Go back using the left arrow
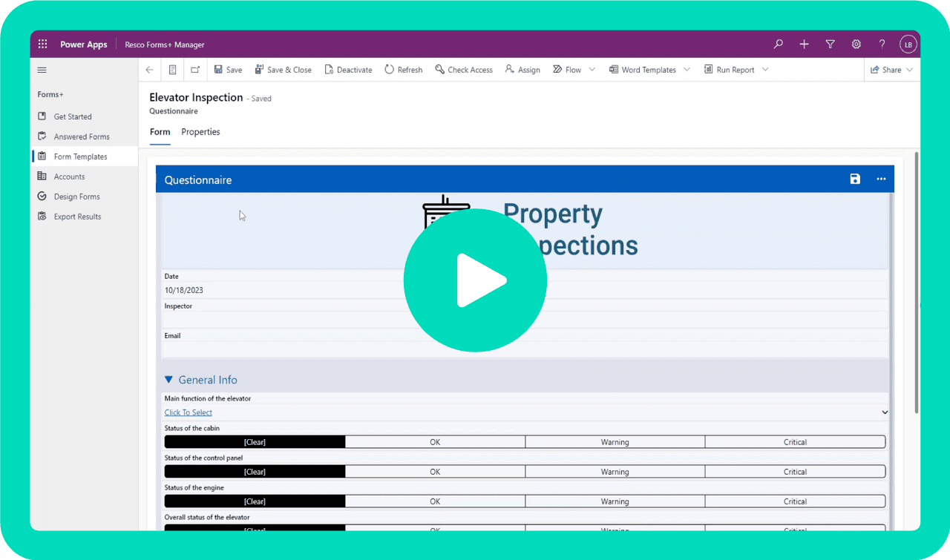950x560 pixels. (x=150, y=70)
